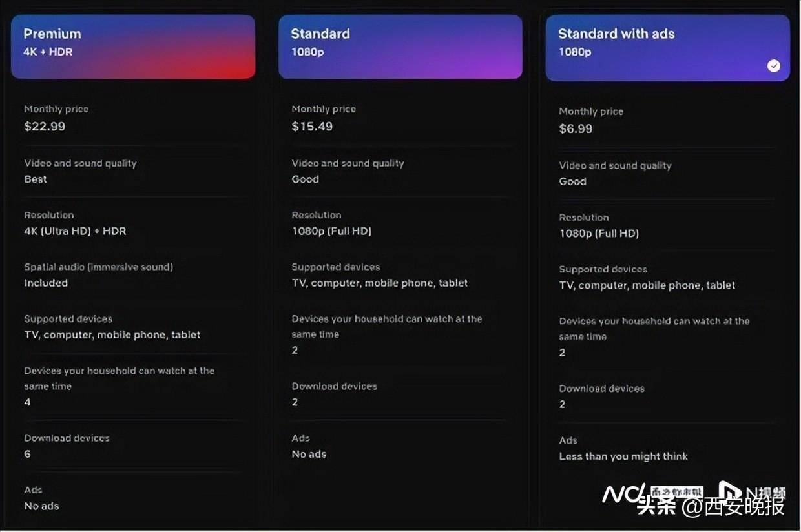Click Premium's $22.99 monthly price

(45, 127)
